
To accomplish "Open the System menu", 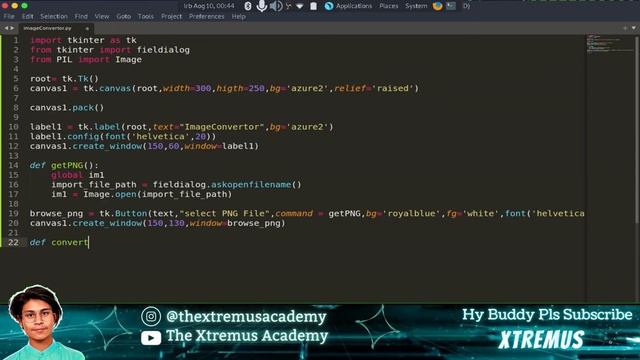I will point(416,6).
